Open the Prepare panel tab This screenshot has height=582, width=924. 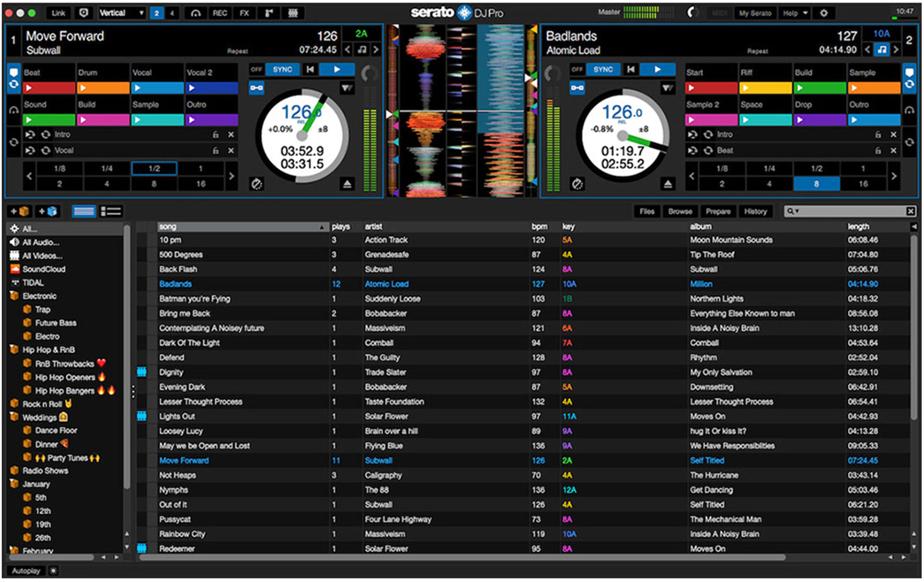click(x=718, y=212)
